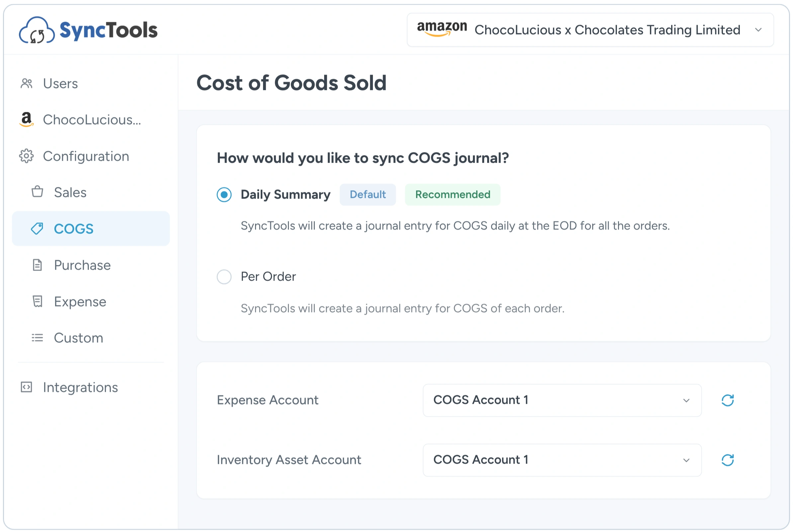Image resolution: width=793 pixels, height=532 pixels.
Task: Go to the Expense configuration page
Action: coord(91,302)
